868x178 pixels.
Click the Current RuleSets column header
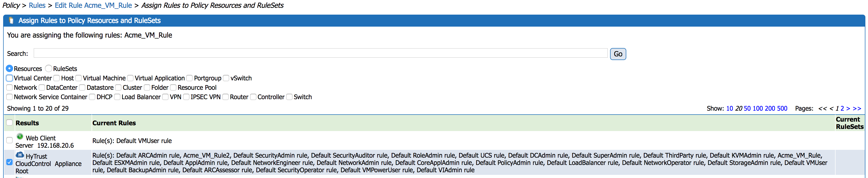click(x=849, y=123)
